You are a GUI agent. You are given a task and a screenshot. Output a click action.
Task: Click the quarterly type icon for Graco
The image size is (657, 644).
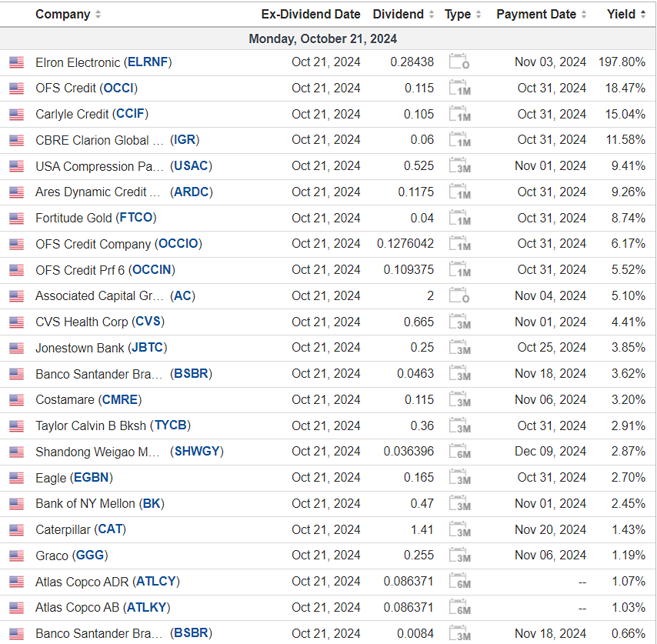pyautogui.click(x=459, y=556)
